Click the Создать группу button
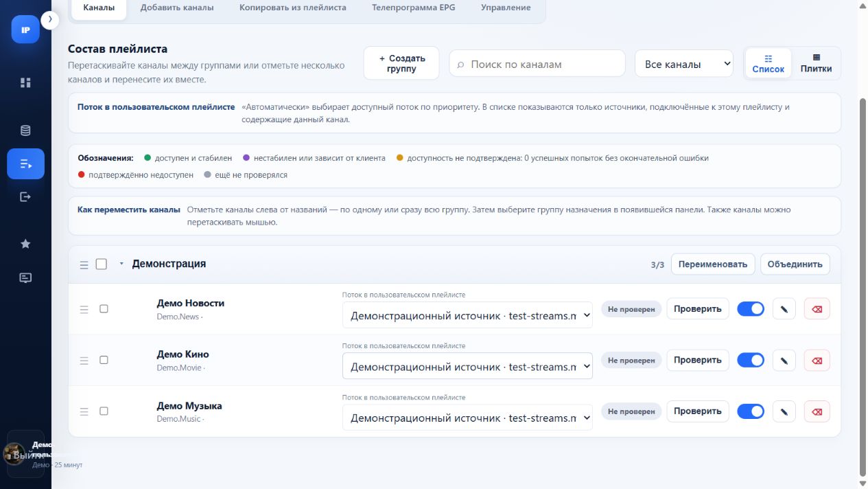Image resolution: width=868 pixels, height=489 pixels. (x=401, y=64)
